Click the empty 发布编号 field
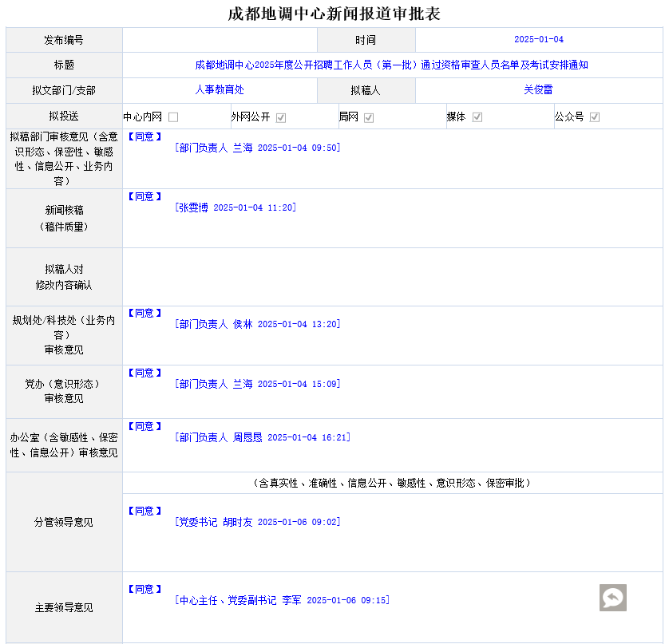Screen dimensions: 665x644 [x=220, y=40]
